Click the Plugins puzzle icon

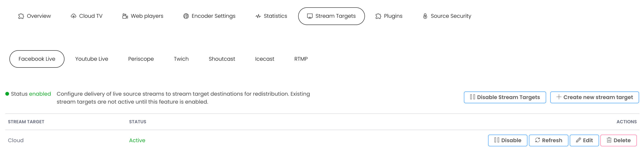[378, 16]
